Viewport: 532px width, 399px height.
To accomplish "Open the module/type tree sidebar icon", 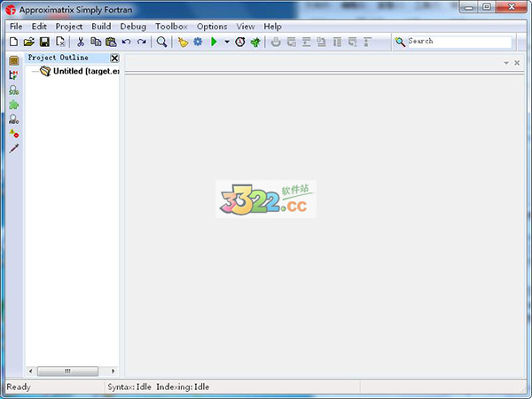I will point(14,75).
